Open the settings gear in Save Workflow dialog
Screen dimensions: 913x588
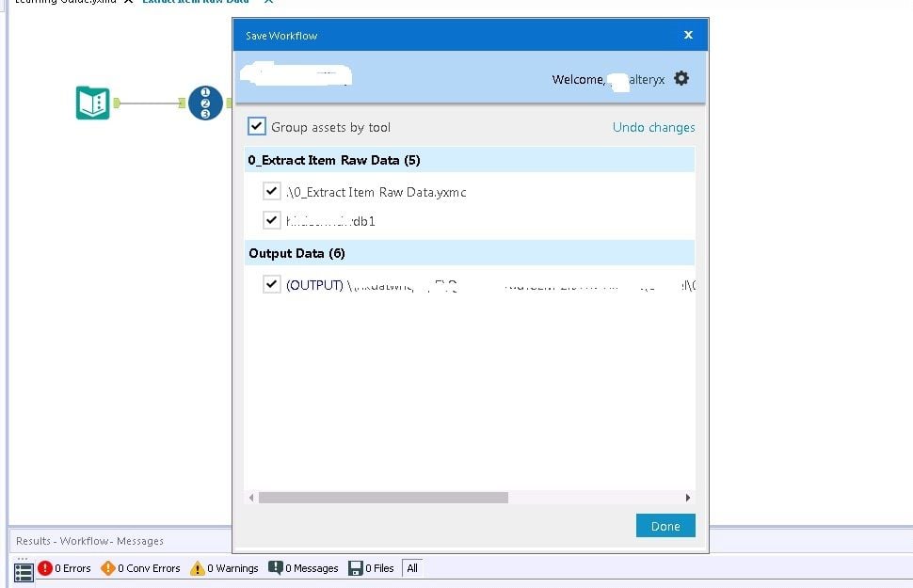tap(681, 79)
